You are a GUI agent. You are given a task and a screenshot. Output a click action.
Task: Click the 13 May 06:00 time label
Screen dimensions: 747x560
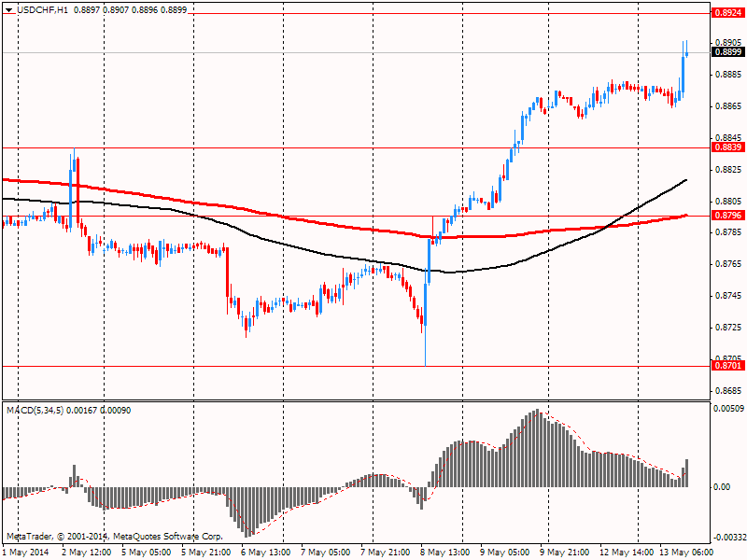[x=686, y=553]
